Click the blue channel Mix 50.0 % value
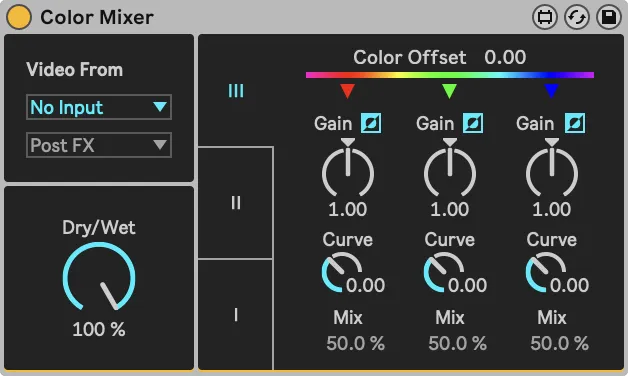Viewport: 628px width, 376px height. [560, 343]
